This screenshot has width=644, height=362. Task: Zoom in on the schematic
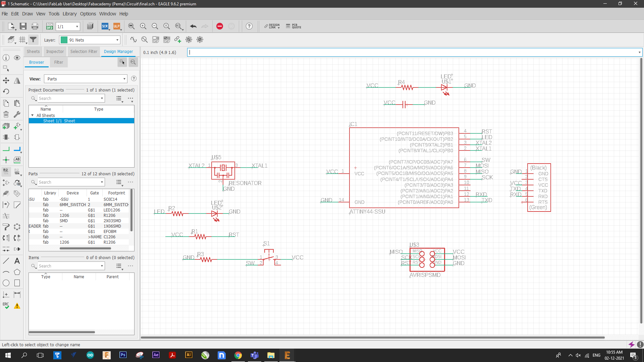tap(143, 26)
